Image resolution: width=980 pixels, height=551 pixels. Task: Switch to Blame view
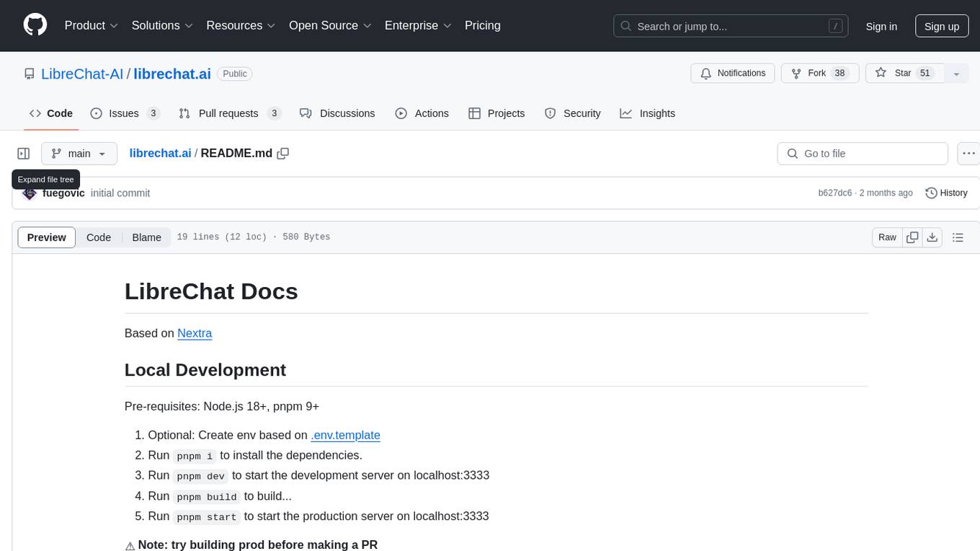click(x=146, y=237)
